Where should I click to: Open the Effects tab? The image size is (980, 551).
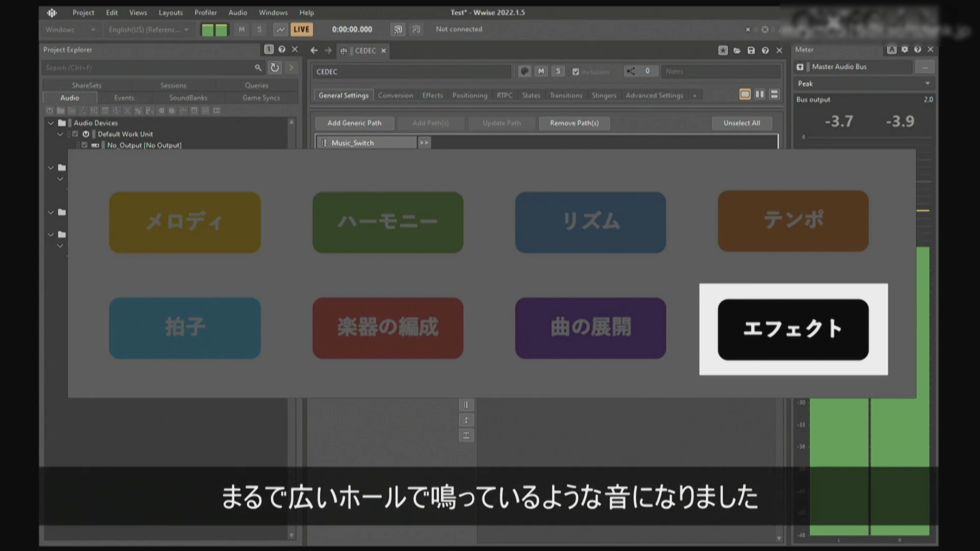pyautogui.click(x=432, y=95)
